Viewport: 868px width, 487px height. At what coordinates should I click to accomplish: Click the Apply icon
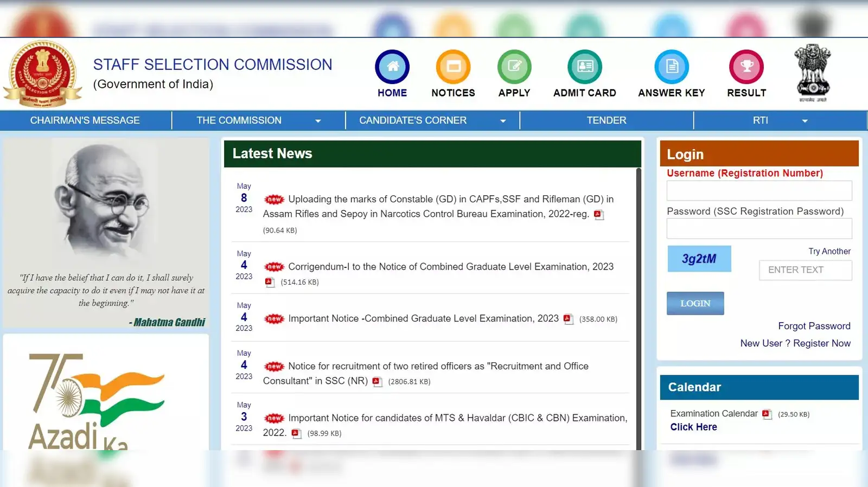pyautogui.click(x=514, y=67)
